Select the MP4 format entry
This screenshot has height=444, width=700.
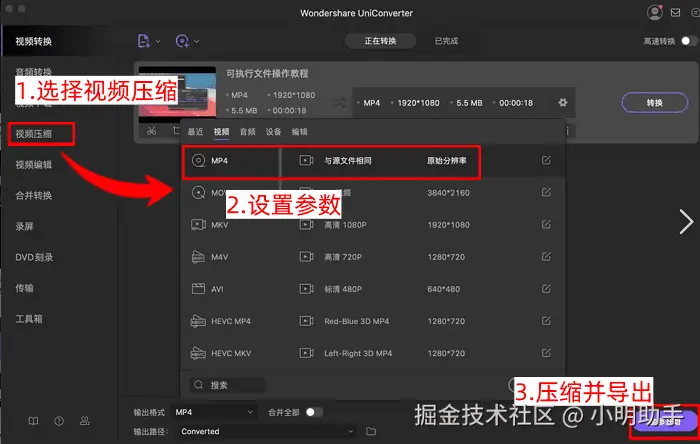tap(231, 161)
